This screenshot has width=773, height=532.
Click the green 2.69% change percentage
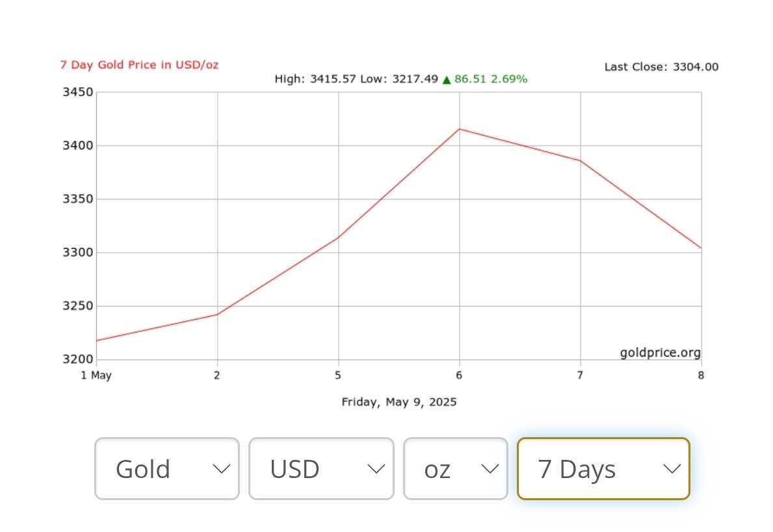click(x=509, y=79)
